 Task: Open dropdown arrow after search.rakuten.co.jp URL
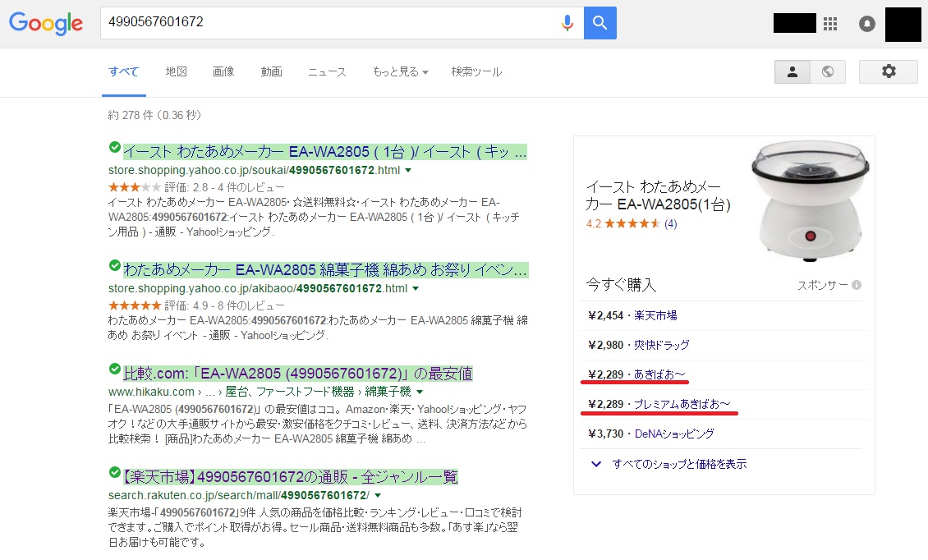(378, 495)
